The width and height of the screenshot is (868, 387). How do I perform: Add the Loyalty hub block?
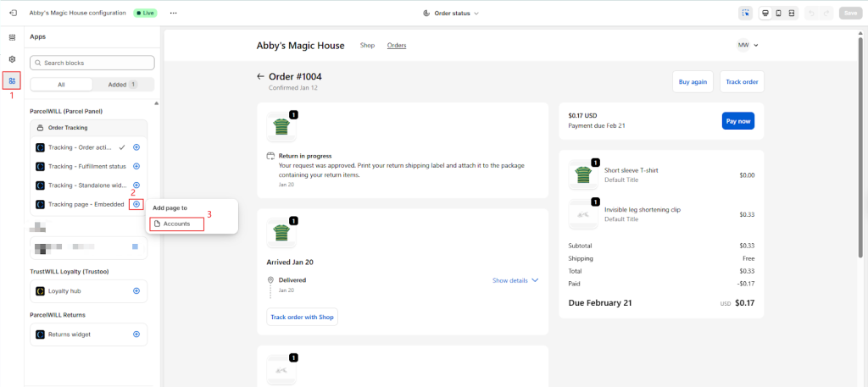point(136,290)
